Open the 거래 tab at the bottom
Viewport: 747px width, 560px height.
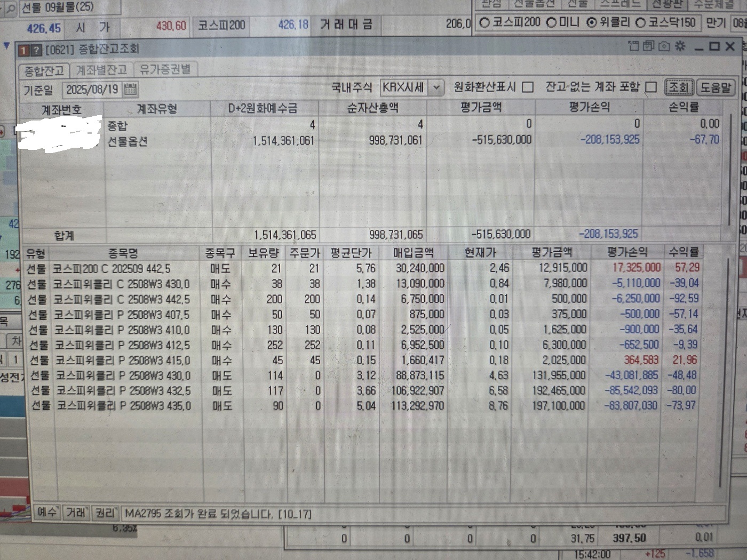[76, 513]
